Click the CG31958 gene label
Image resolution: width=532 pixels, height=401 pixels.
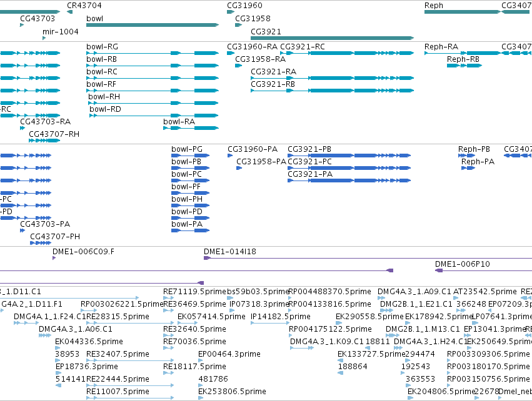[253, 19]
